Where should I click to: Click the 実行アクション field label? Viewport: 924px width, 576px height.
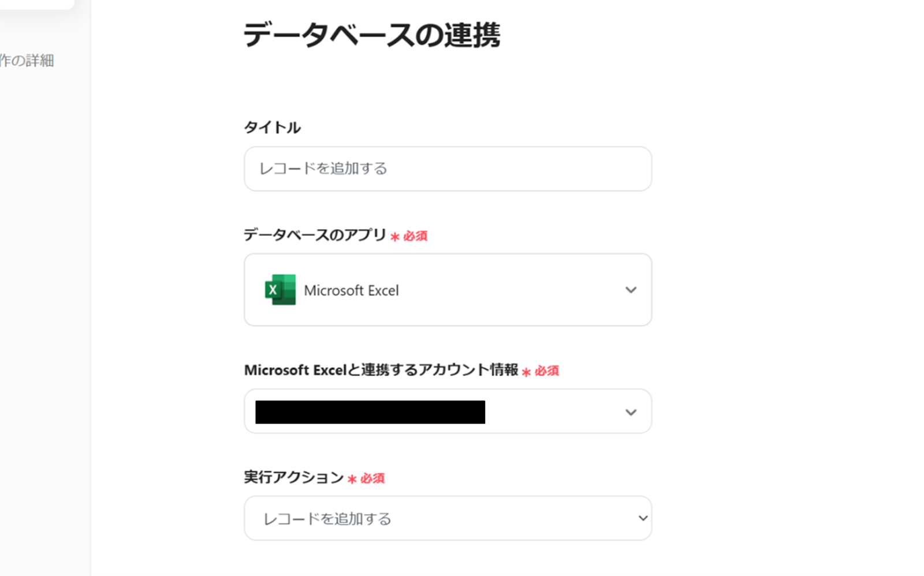293,477
